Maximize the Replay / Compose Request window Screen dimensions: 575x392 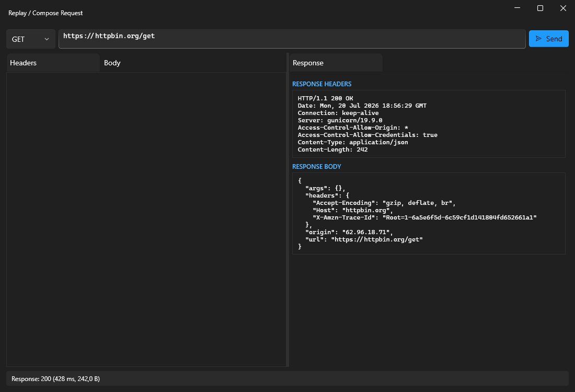tap(540, 8)
